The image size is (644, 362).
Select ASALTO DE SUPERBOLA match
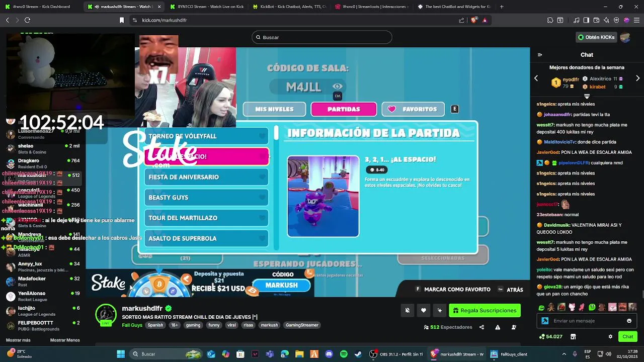point(206,238)
